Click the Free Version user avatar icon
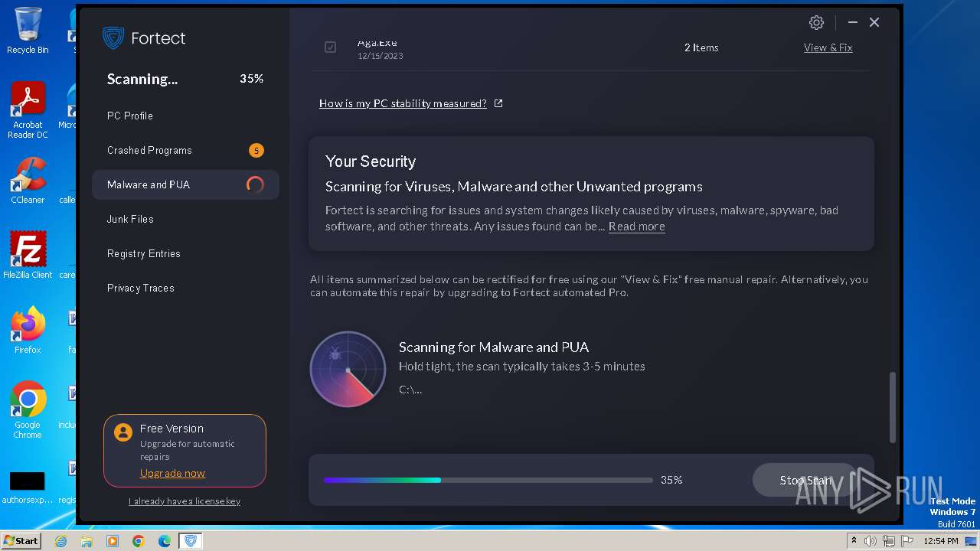 pos(122,432)
